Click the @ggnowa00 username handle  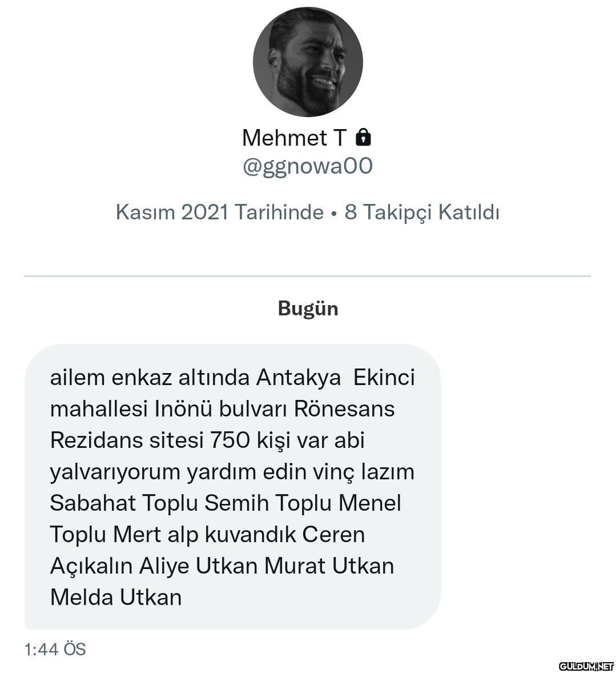308,166
